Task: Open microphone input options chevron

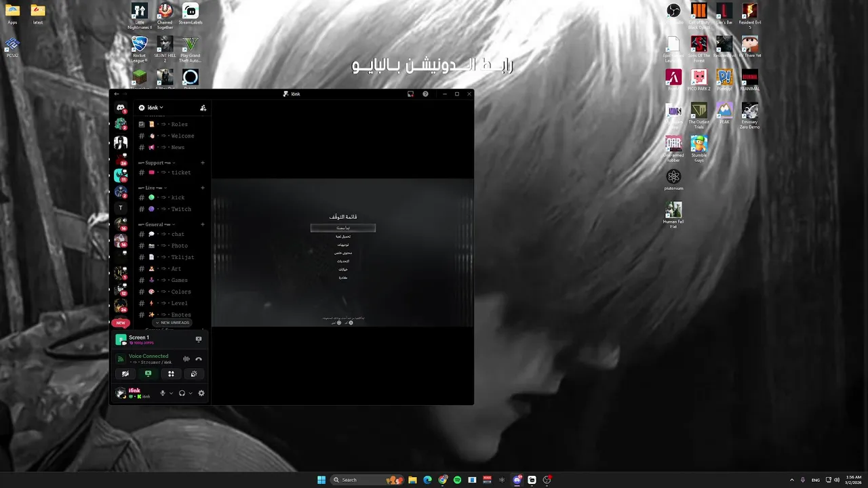Action: pyautogui.click(x=171, y=393)
